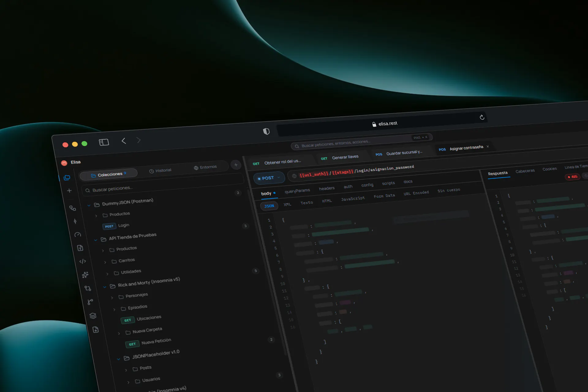Image resolution: width=588 pixels, height=392 pixels.
Task: Select the XML body type
Action: 287,204
